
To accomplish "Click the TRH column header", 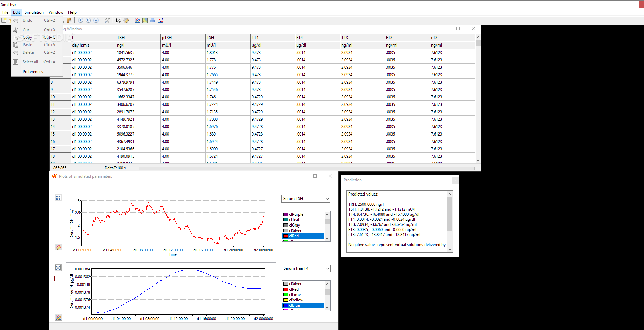I will tap(138, 38).
